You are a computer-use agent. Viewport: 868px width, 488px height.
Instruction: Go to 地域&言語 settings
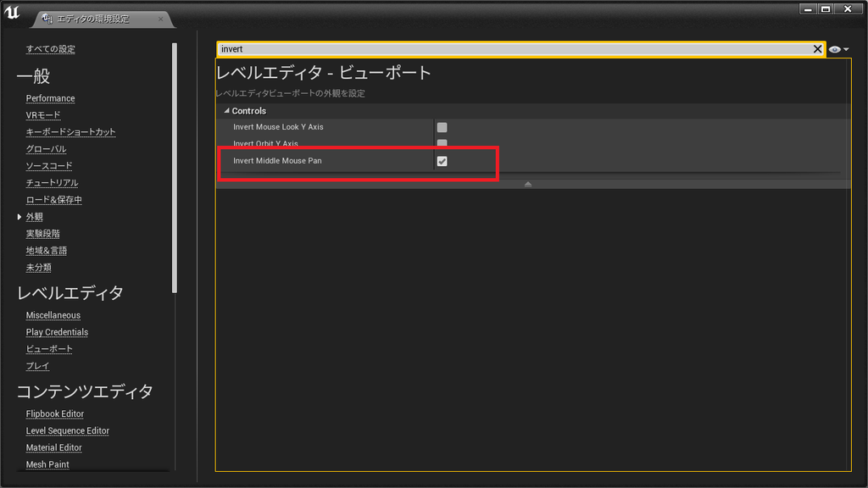point(47,251)
